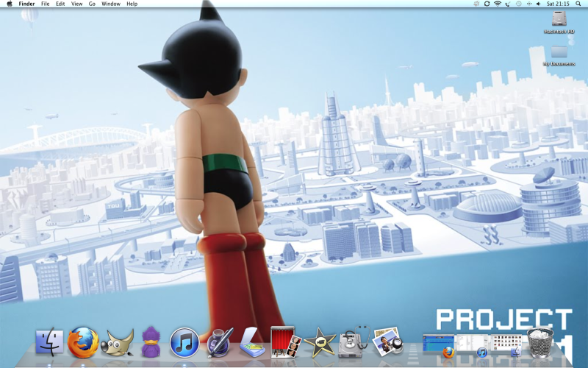Click the Growl paw status icon
Viewport: 588px width, 368px height.
[476, 4]
